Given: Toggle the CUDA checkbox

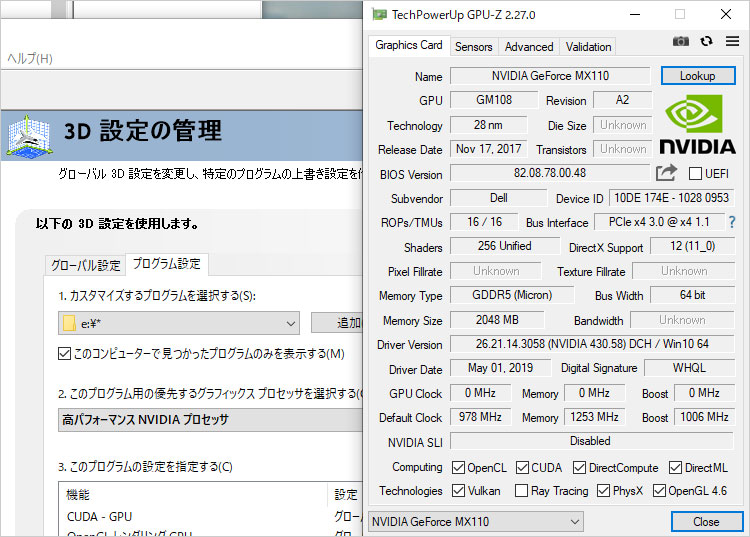Looking at the screenshot, I should click(522, 467).
